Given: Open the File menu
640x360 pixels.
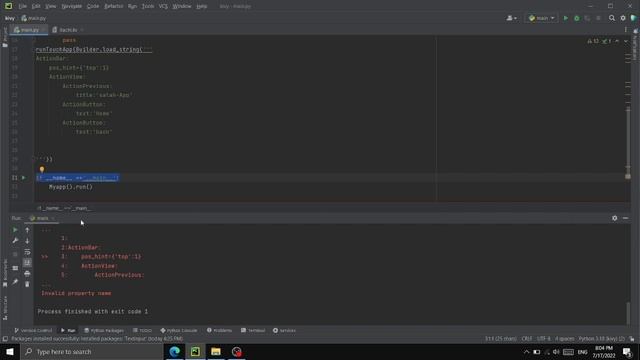Looking at the screenshot, I should click(x=22, y=6).
